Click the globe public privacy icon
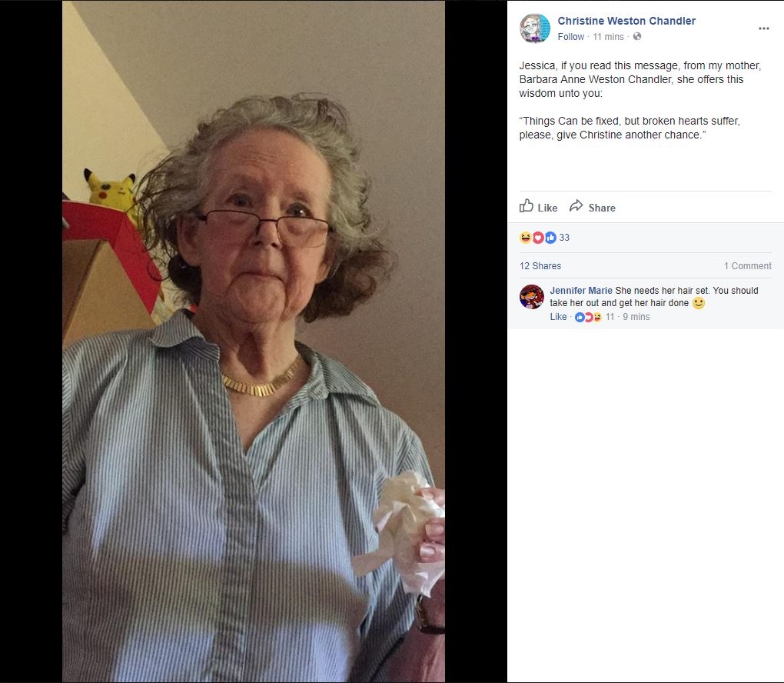This screenshot has height=683, width=784. [637, 36]
